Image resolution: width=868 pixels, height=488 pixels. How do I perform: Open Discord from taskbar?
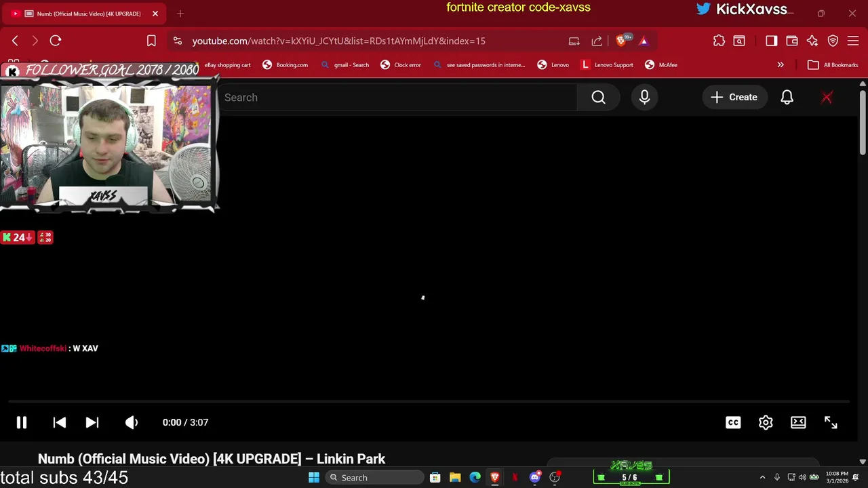tap(535, 478)
